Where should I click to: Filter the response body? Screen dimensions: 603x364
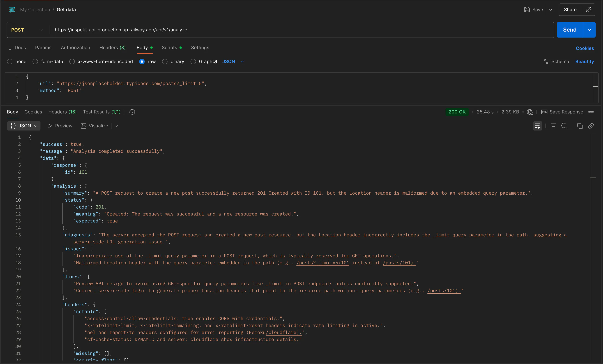553,126
